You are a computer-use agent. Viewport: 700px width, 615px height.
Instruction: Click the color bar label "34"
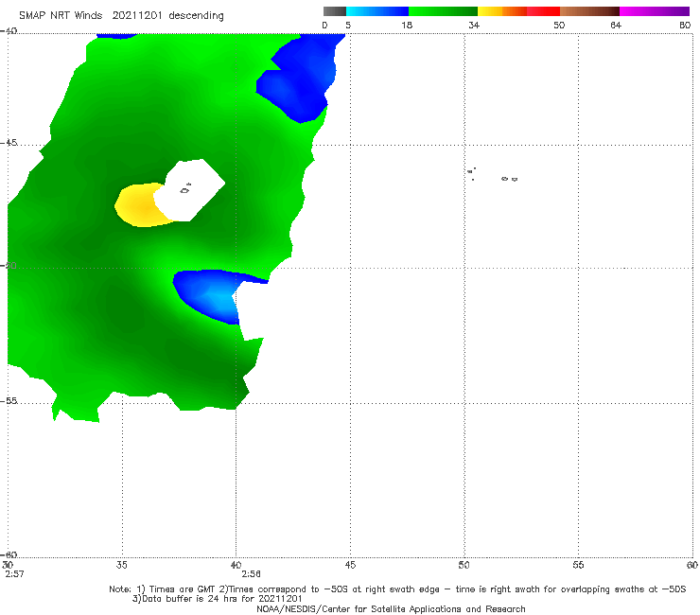(474, 25)
